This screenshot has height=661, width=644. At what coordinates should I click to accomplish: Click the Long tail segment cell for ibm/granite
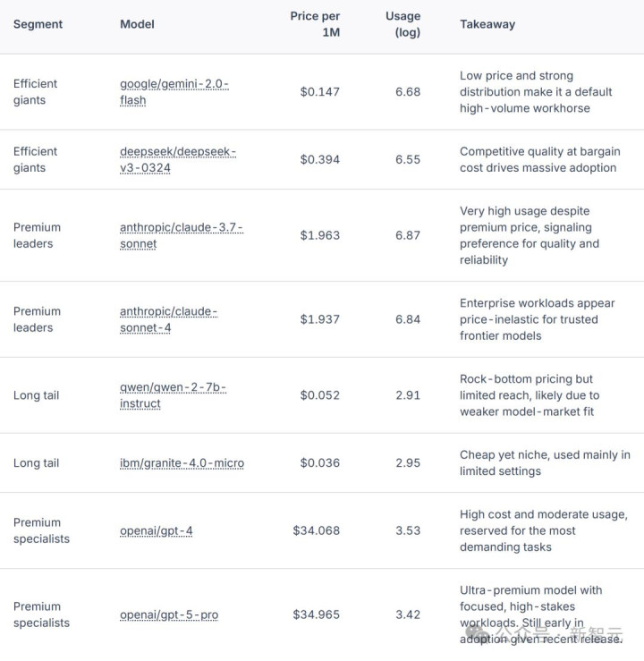point(36,463)
